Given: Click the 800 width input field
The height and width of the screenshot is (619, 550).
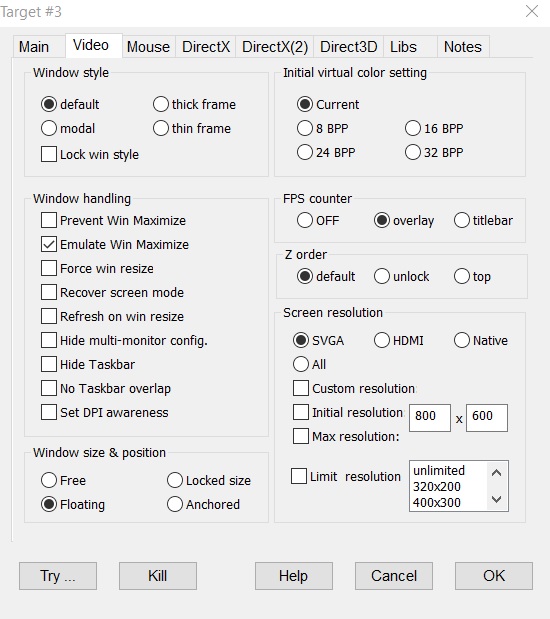Looking at the screenshot, I should (x=430, y=418).
